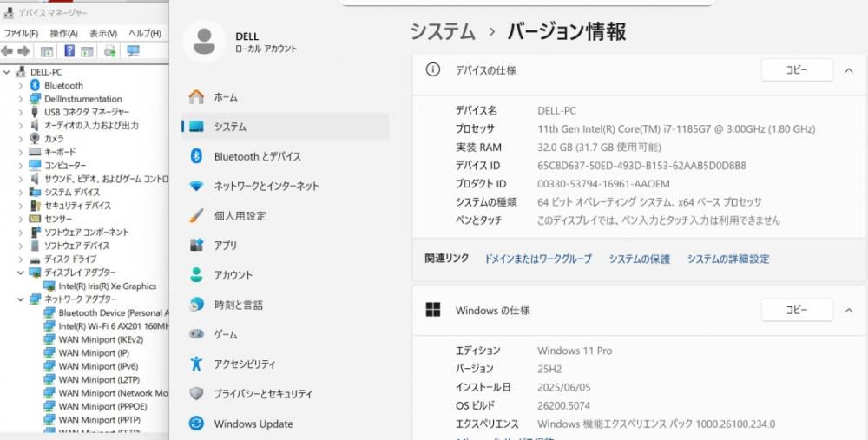Open the システムの詳細設定 link

[728, 259]
